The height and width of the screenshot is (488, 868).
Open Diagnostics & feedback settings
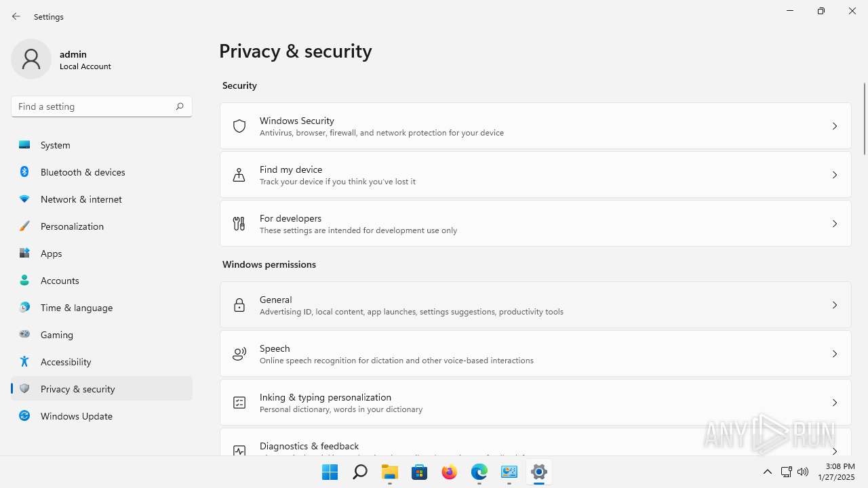click(309, 446)
